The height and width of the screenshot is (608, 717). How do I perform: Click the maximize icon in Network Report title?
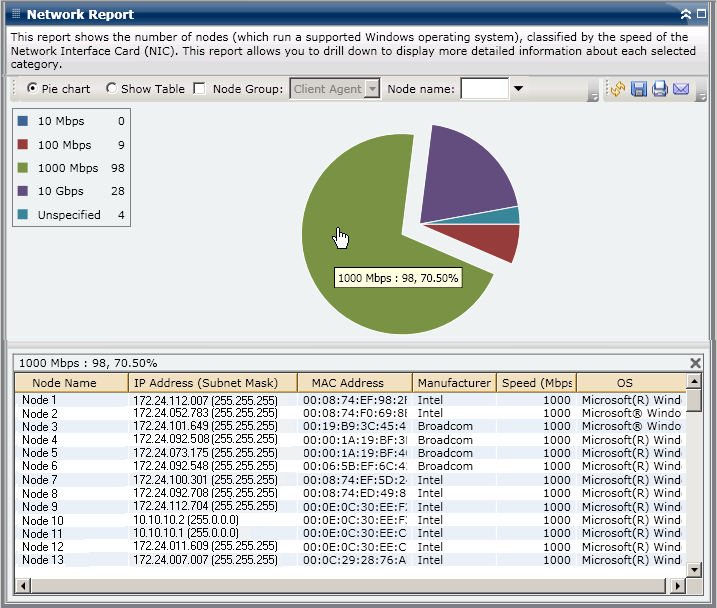[701, 15]
